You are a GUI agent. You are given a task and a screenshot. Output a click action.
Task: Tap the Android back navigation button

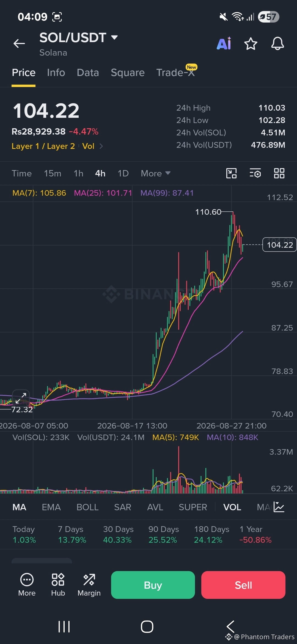[230, 627]
